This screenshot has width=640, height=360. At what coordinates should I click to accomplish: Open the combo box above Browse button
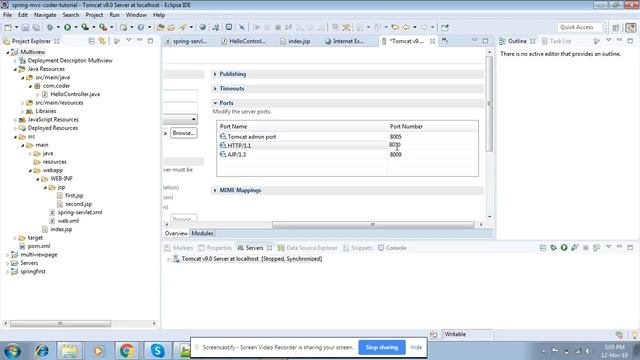click(180, 120)
